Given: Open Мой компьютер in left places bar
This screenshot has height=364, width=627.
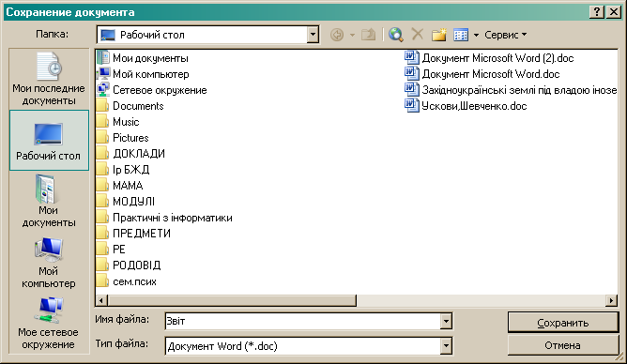Looking at the screenshot, I should pyautogui.click(x=49, y=263).
